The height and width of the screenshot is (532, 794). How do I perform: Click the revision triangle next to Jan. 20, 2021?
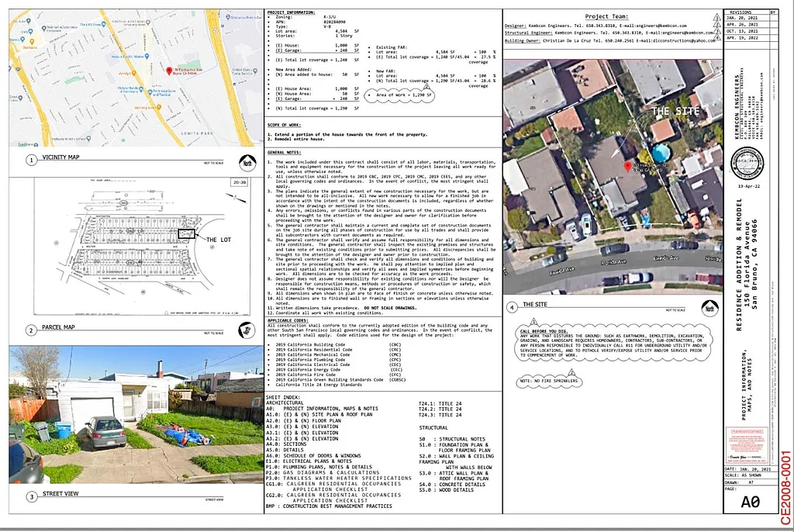point(716,17)
